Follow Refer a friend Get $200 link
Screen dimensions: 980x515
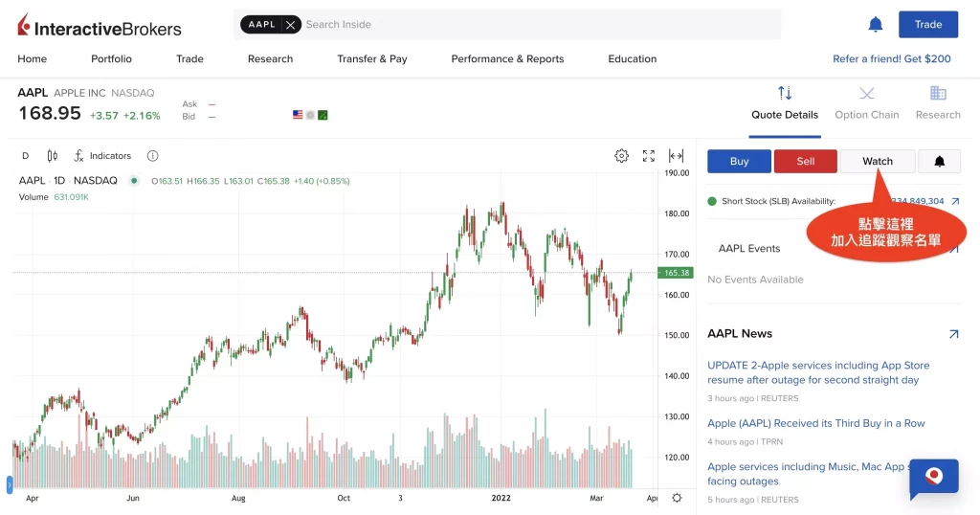pyautogui.click(x=892, y=58)
